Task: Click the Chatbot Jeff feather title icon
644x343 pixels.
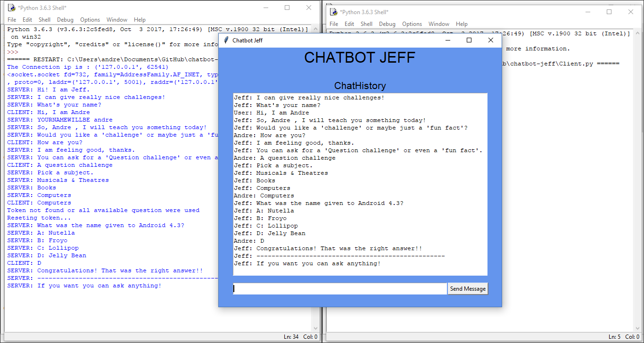Action: pos(226,40)
